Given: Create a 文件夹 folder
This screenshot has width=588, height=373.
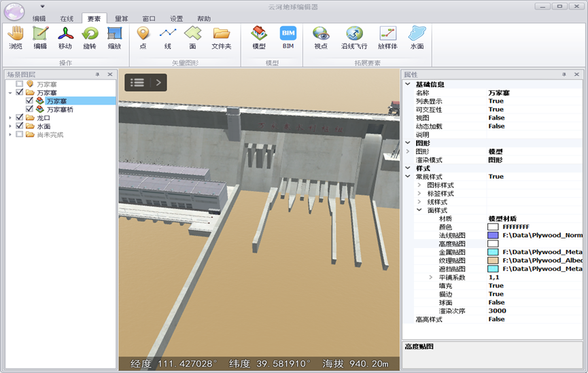Looking at the screenshot, I should pos(221,38).
